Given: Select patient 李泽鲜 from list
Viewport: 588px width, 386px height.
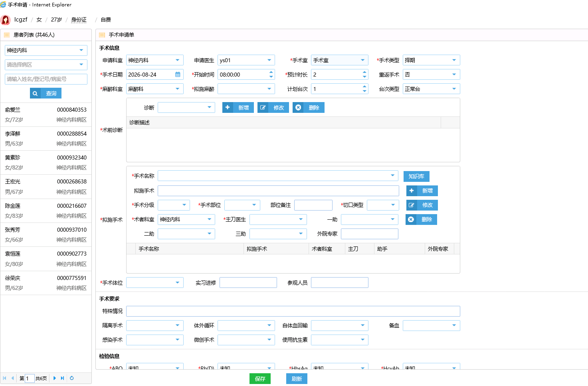Looking at the screenshot, I should (x=46, y=139).
